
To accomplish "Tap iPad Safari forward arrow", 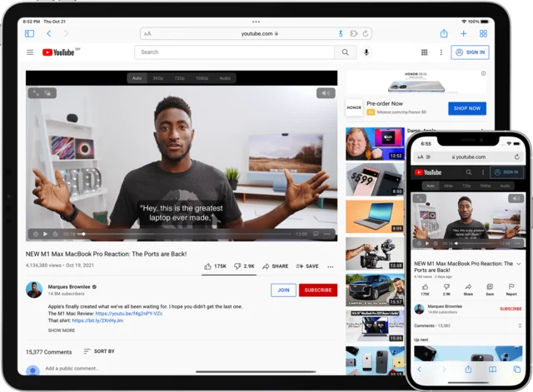I will pyautogui.click(x=66, y=33).
